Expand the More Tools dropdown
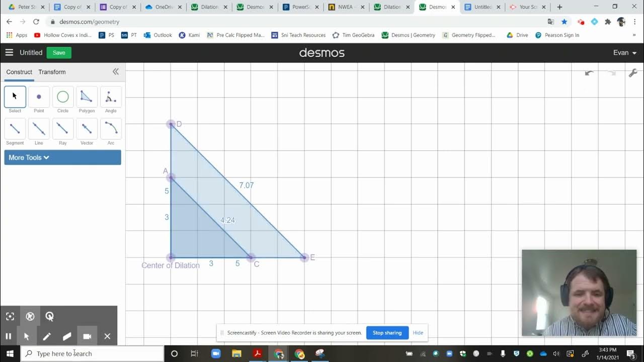Viewport: 644px width, 362px height. 62,157
